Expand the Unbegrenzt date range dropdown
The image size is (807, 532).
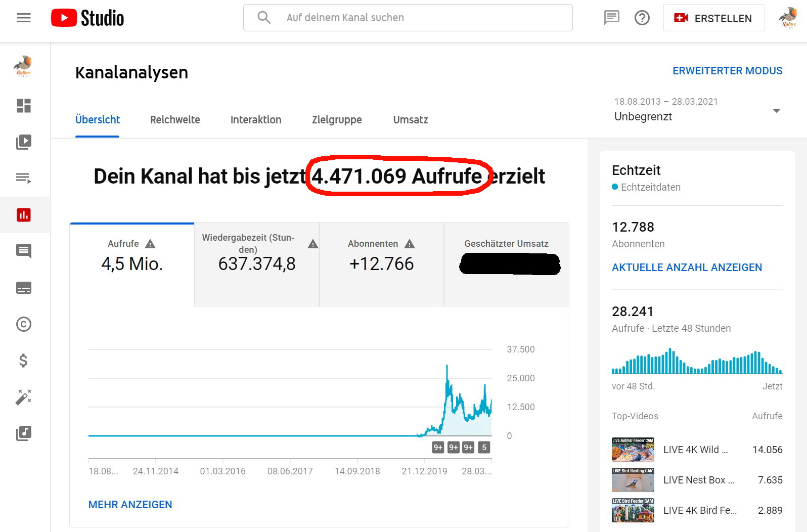coord(776,111)
